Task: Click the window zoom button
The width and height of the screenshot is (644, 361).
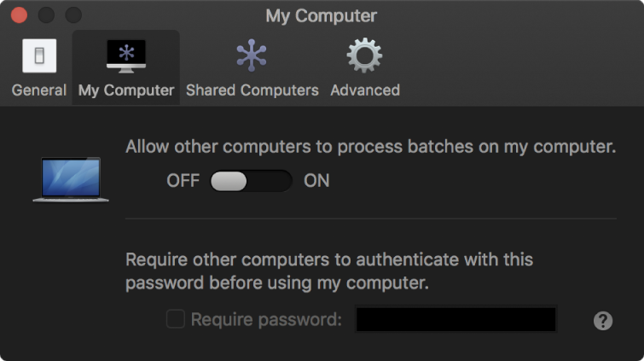Action: pyautogui.click(x=73, y=15)
